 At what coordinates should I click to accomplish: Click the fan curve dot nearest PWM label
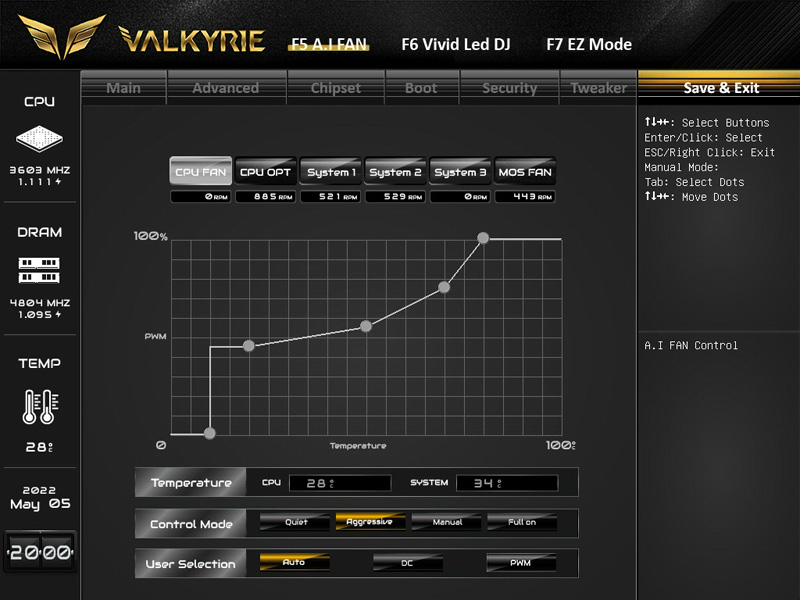coord(248,346)
